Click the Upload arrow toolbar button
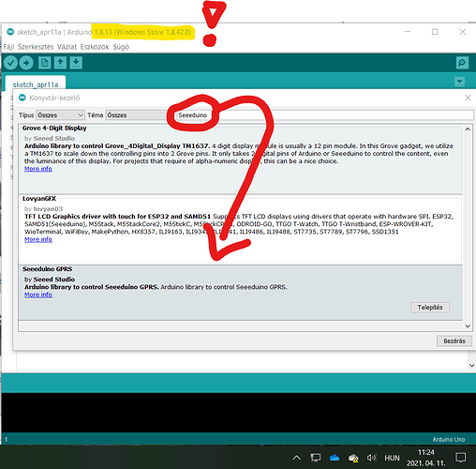Screen dimensions: 476x469 (26, 63)
